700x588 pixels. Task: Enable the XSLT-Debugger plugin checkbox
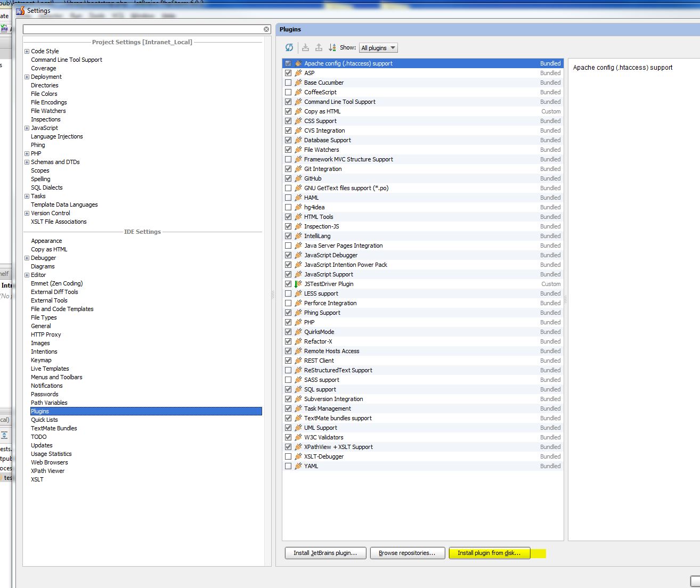click(288, 456)
